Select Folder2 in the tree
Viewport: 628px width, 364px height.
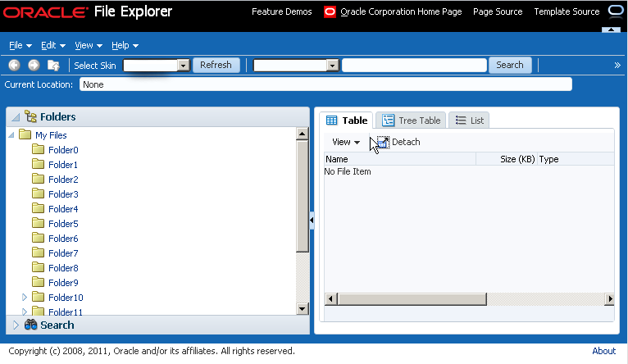pos(63,180)
